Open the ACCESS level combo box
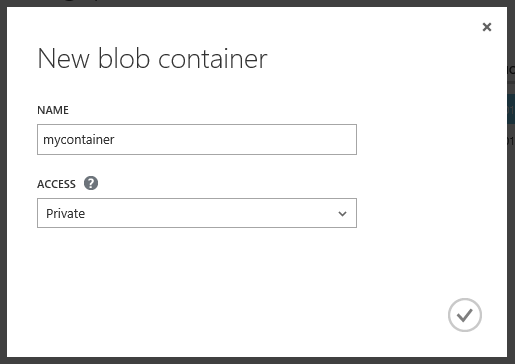 197,213
